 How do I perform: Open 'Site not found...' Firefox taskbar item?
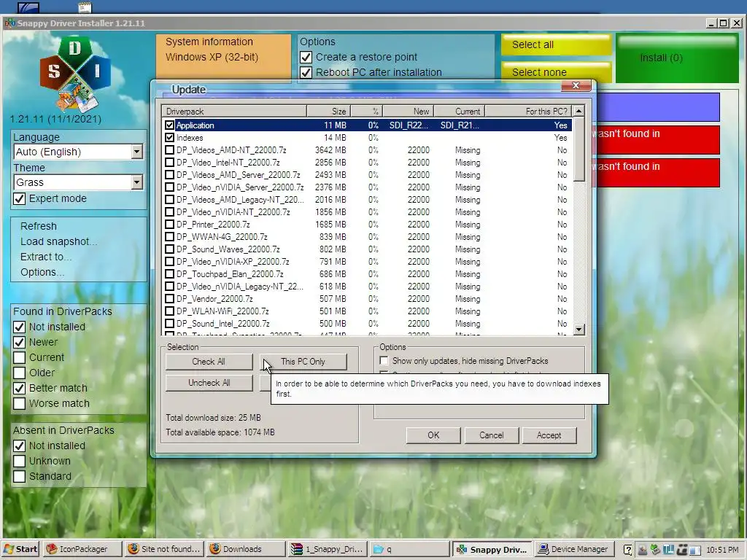click(165, 549)
